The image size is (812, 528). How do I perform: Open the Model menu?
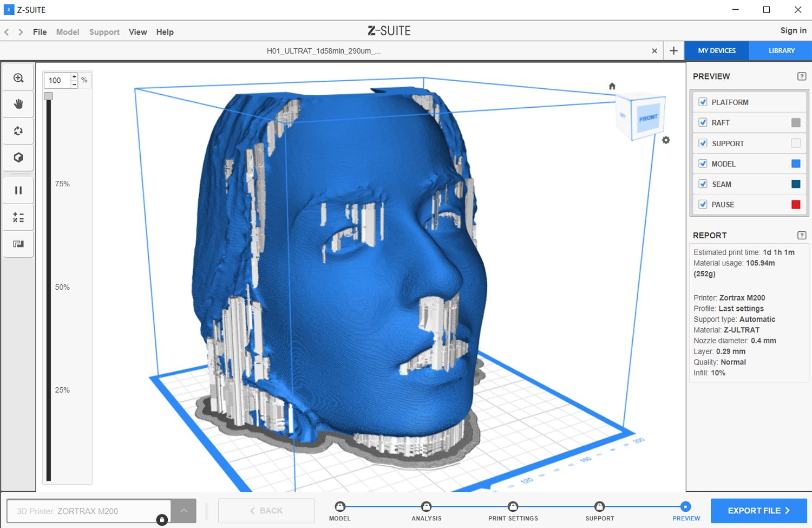[x=68, y=32]
